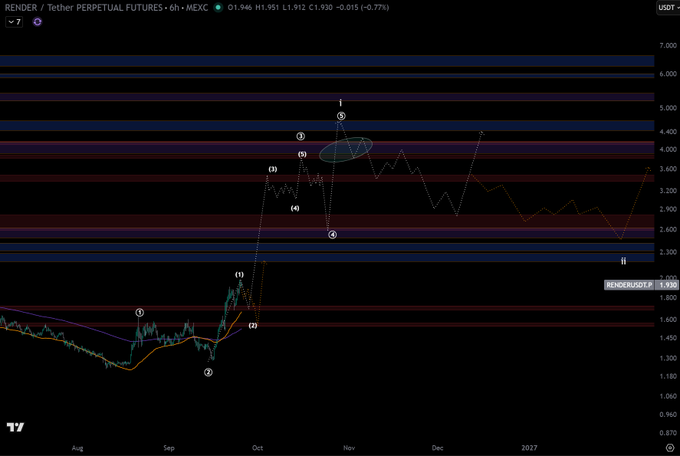Click 2.600 on the price axis
Viewport: 680px width, 456px height.
pos(668,229)
